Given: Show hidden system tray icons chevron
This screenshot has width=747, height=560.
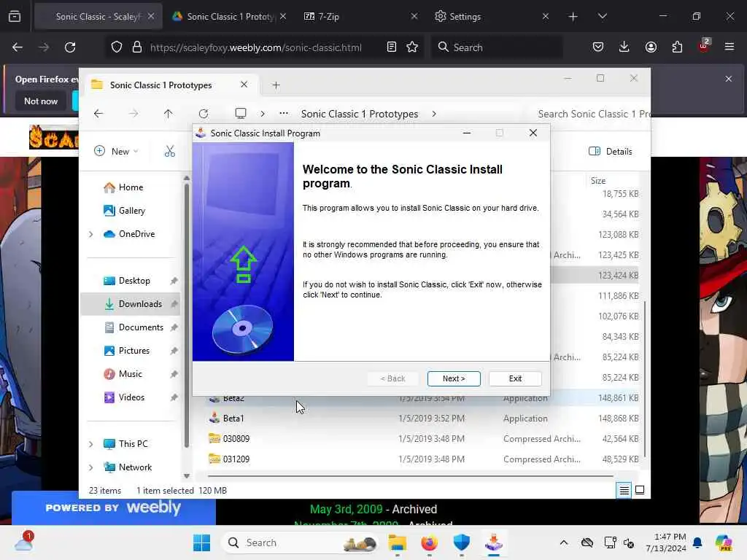Looking at the screenshot, I should coord(564,542).
